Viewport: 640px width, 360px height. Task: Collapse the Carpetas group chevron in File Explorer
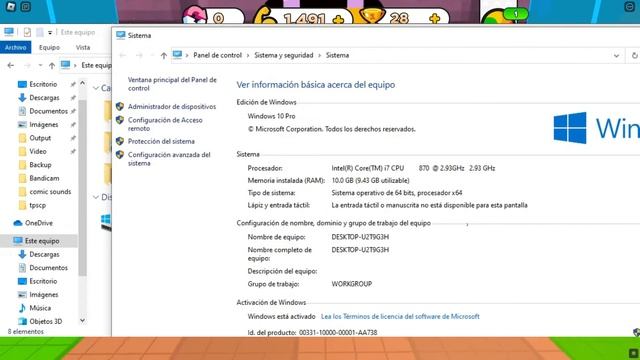(x=96, y=88)
